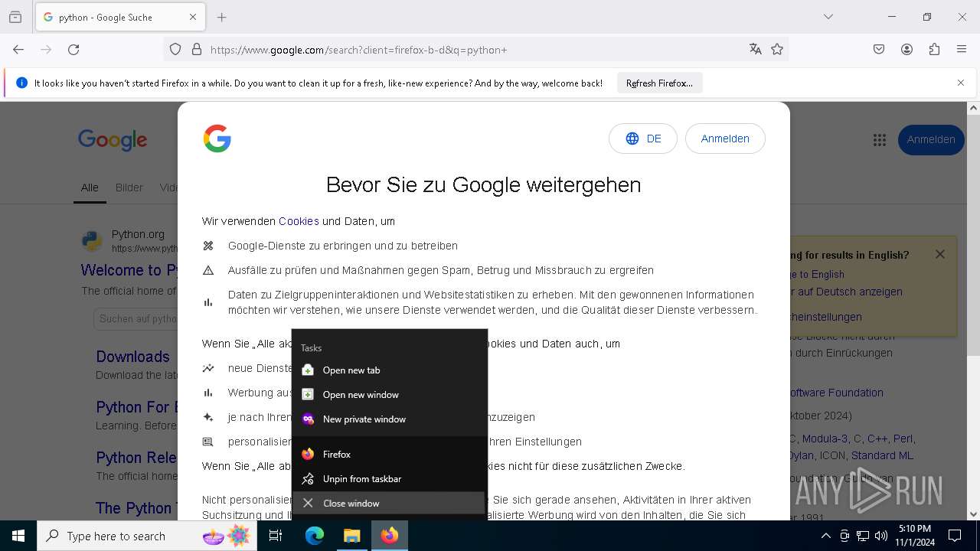Open Firefox account icon

[906, 50]
